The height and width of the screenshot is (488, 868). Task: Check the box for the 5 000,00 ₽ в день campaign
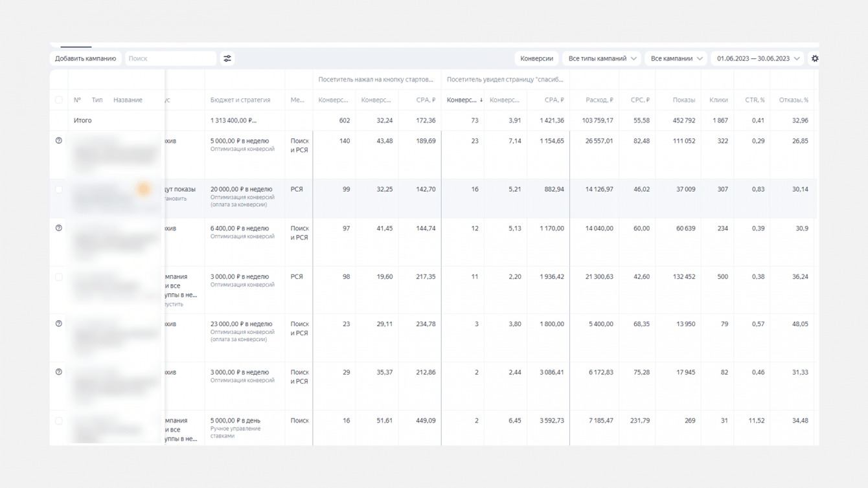pos(59,421)
